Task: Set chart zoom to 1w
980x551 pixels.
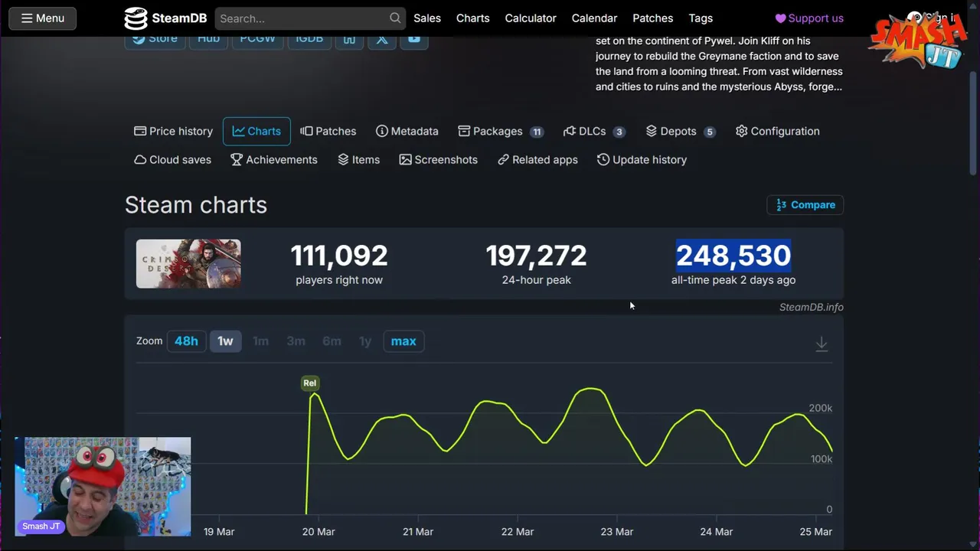Action: 225,341
